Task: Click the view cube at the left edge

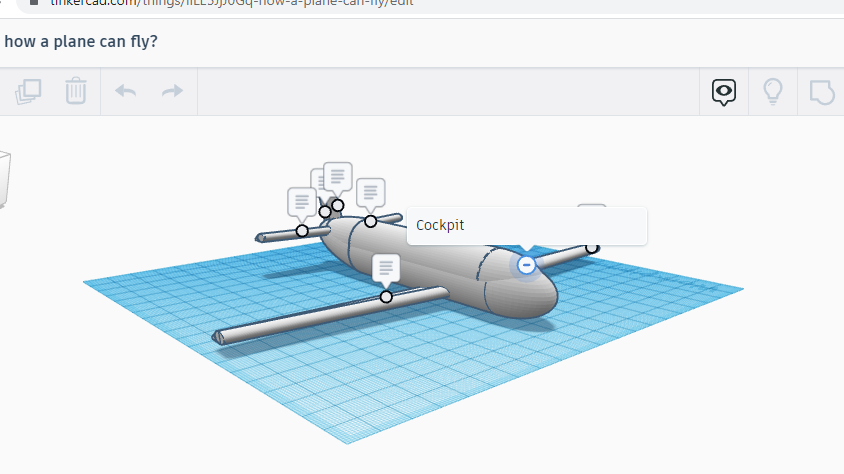Action: pos(4,180)
